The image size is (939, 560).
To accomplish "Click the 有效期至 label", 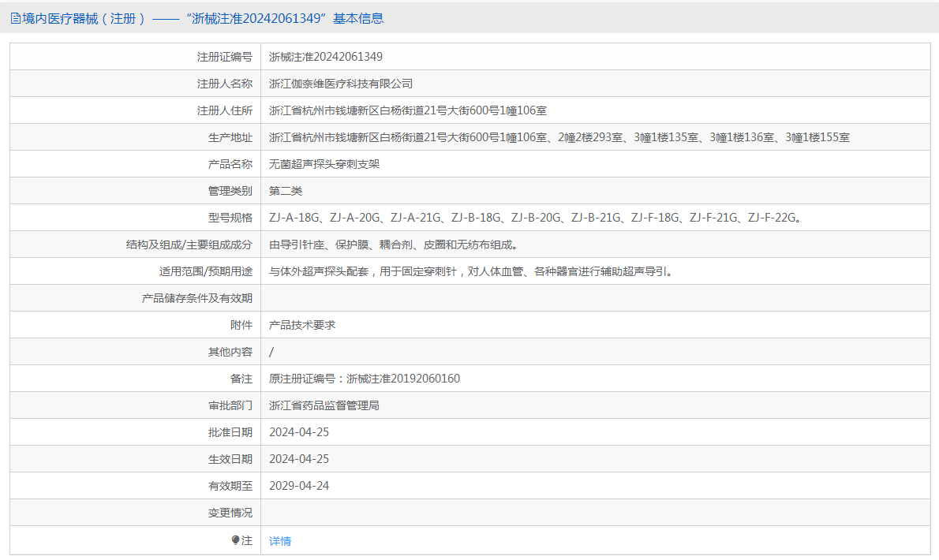I will [x=230, y=486].
